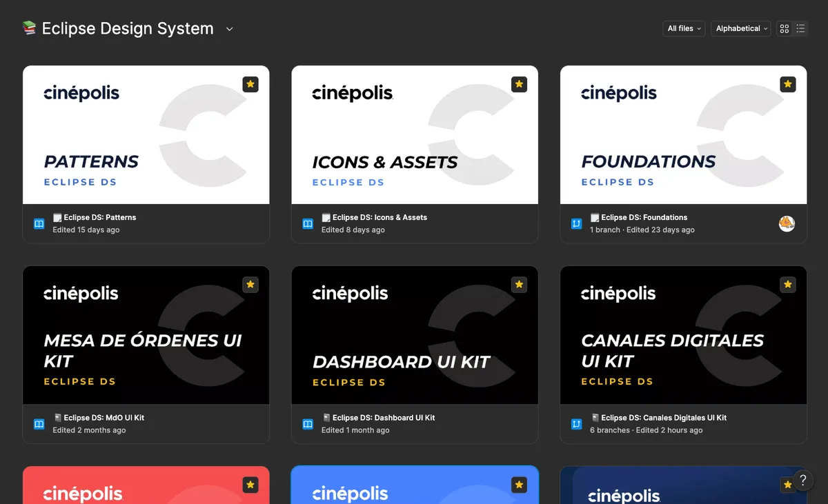Switch to grid view
This screenshot has height=504, width=828.
pyautogui.click(x=784, y=28)
